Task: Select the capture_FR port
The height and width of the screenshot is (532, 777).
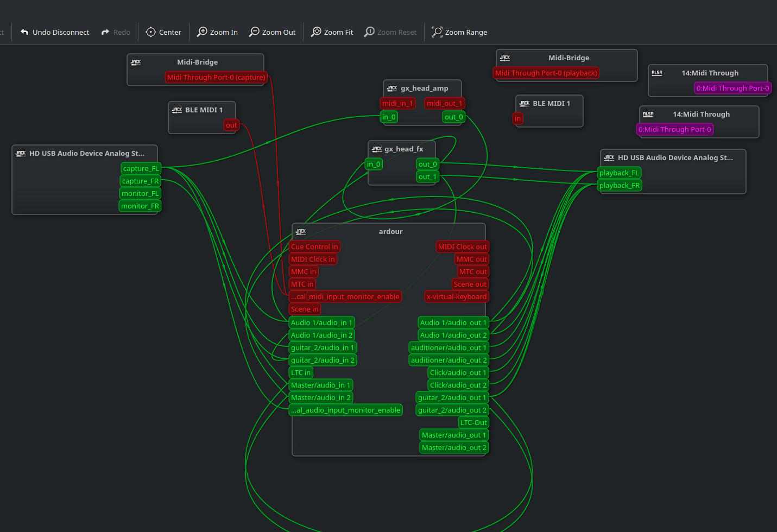Action: coord(141,181)
